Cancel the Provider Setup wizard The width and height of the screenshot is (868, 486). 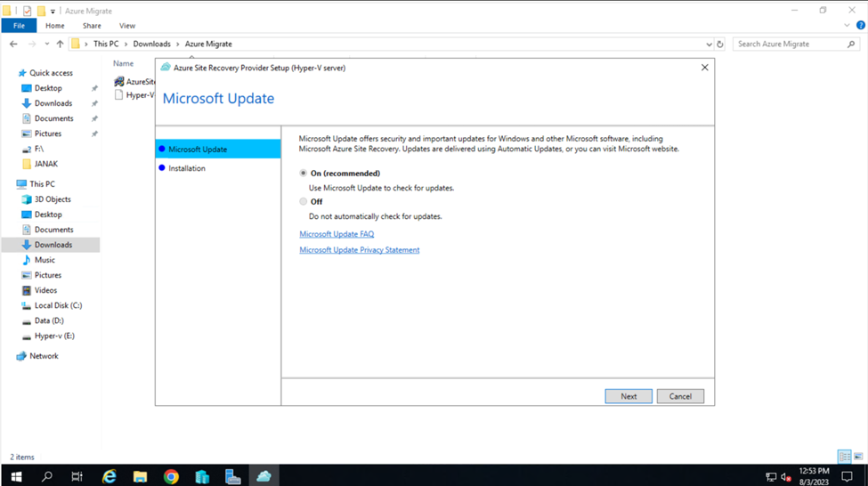[x=680, y=396]
